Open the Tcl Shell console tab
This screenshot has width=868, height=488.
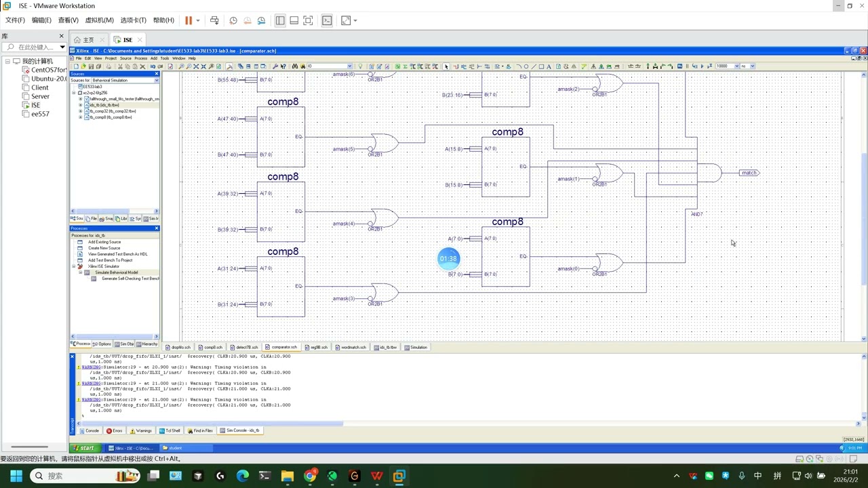170,430
